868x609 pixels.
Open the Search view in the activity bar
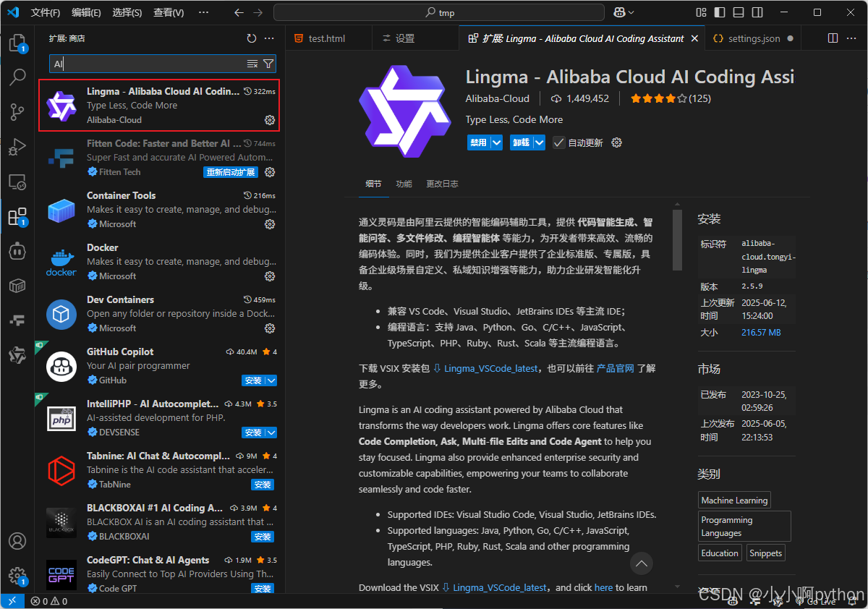(17, 77)
